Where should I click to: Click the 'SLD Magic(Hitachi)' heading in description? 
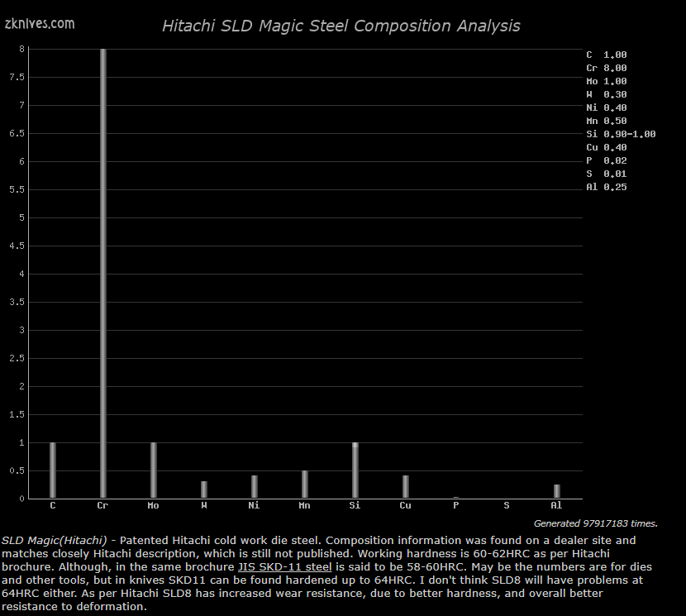[x=55, y=540]
